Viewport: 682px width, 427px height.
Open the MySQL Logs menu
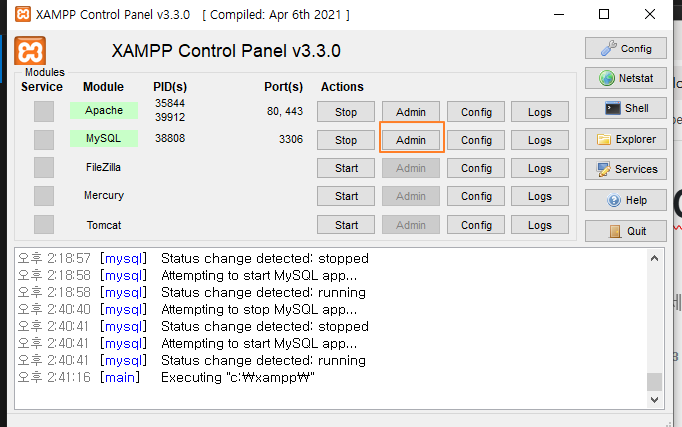pos(540,140)
